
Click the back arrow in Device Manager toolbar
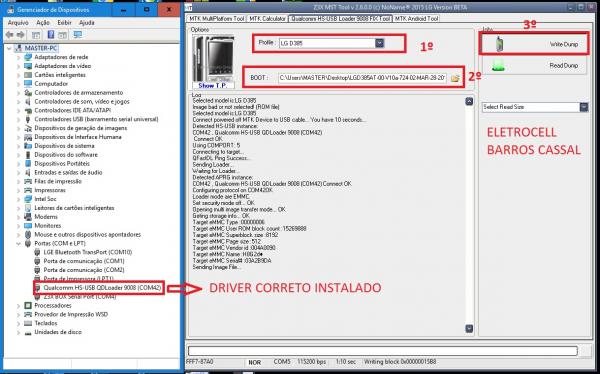pyautogui.click(x=10, y=35)
